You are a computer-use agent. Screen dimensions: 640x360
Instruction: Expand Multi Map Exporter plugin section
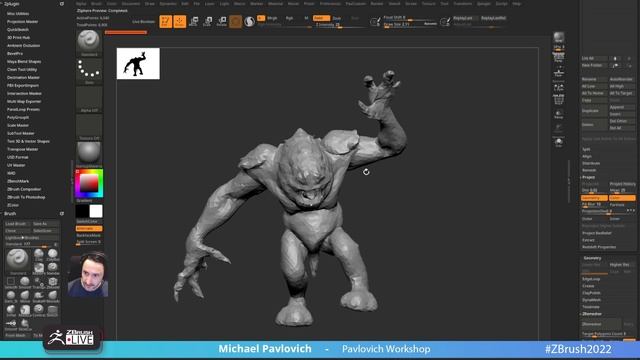[x=24, y=102]
